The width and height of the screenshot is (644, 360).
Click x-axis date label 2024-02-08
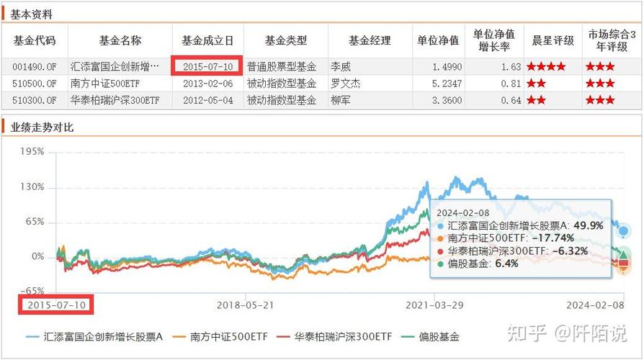click(595, 305)
